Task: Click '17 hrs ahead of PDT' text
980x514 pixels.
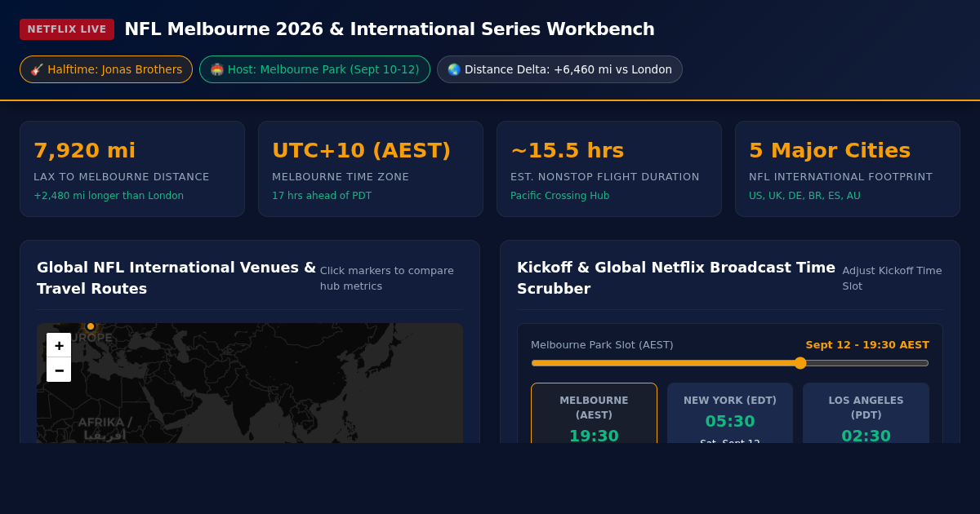Action: point(322,196)
